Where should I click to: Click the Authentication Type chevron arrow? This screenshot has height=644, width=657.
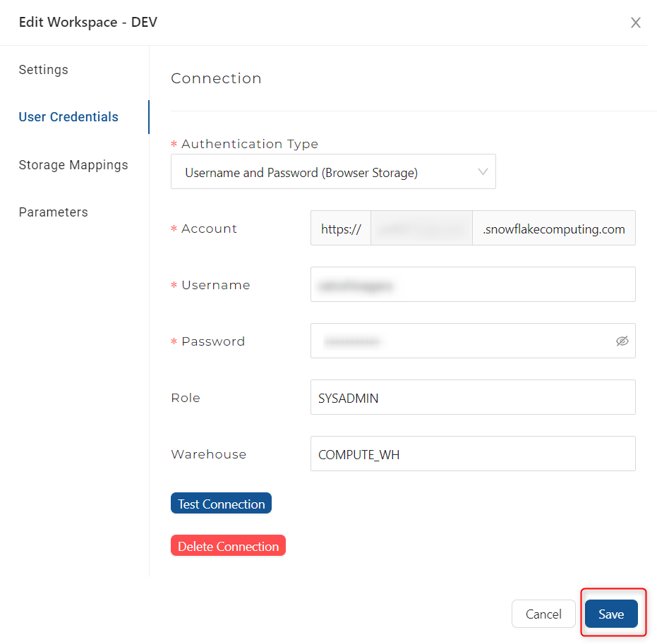tap(483, 172)
